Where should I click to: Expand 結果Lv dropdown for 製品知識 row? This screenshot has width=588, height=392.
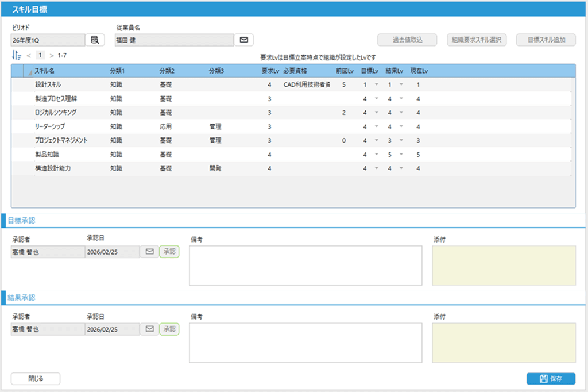(x=401, y=154)
